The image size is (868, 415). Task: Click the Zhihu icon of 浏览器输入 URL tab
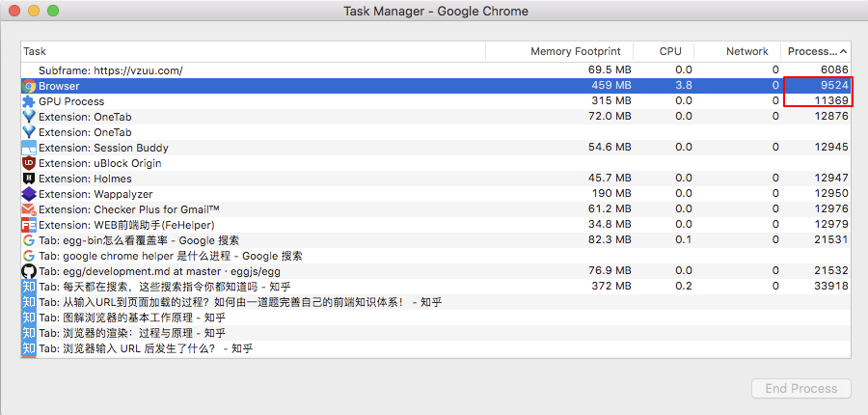click(29, 348)
